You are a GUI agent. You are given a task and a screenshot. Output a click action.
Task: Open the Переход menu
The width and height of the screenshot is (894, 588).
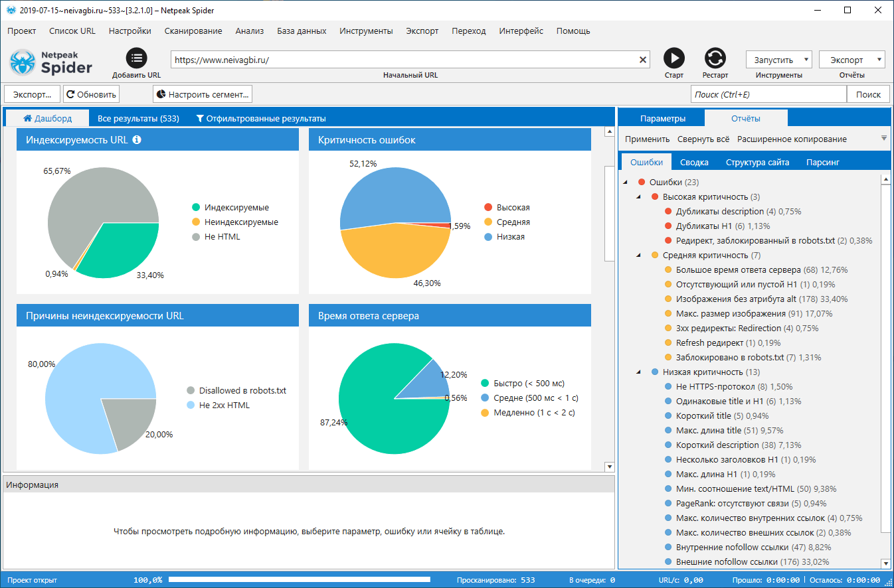pyautogui.click(x=469, y=31)
